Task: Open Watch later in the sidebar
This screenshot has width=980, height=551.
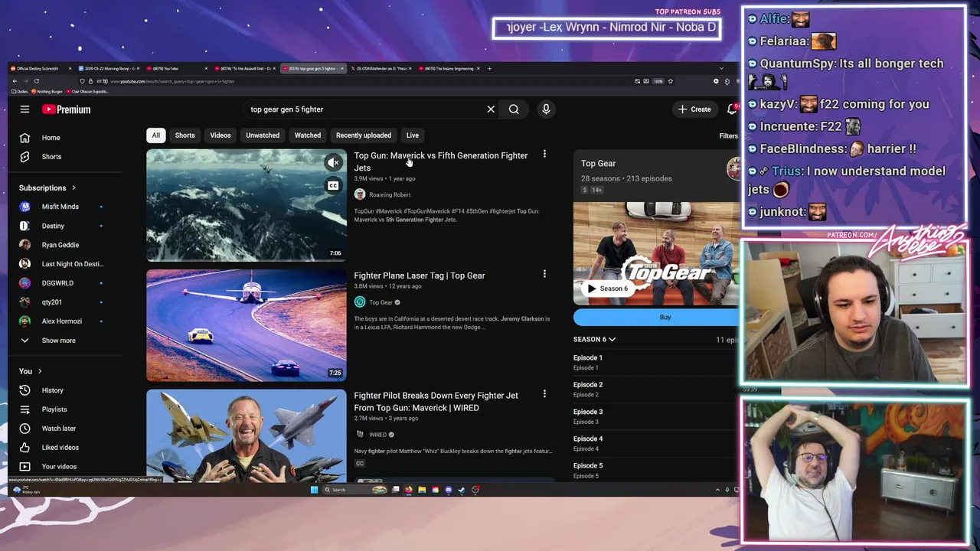Action: 60,429
